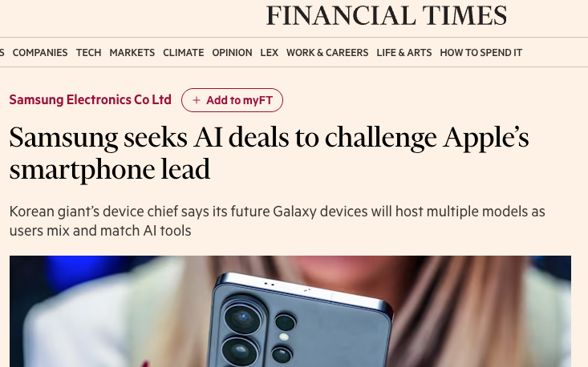Image resolution: width=588 pixels, height=367 pixels.
Task: Click the phone's lower large camera lens
Action: point(240,352)
